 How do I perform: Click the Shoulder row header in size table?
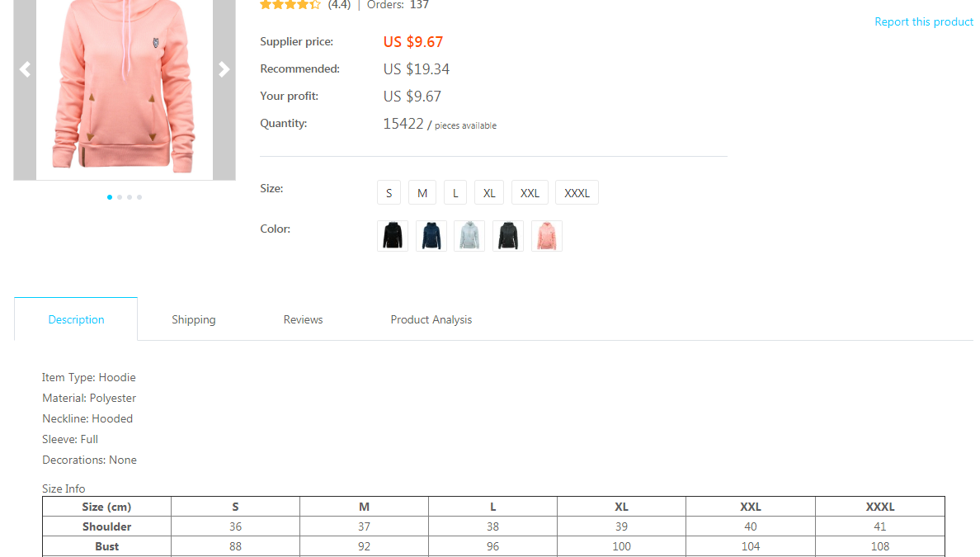pos(107,526)
